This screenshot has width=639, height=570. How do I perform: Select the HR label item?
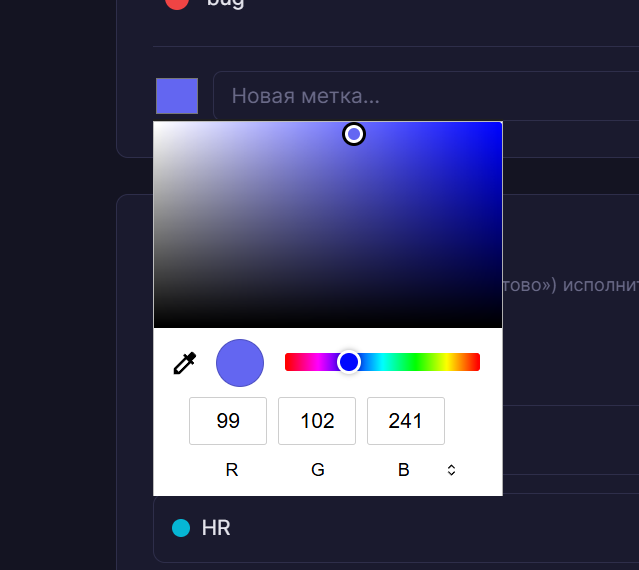216,527
